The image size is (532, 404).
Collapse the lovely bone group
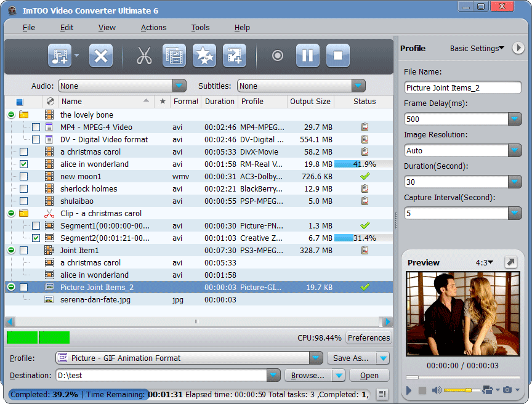[11, 115]
